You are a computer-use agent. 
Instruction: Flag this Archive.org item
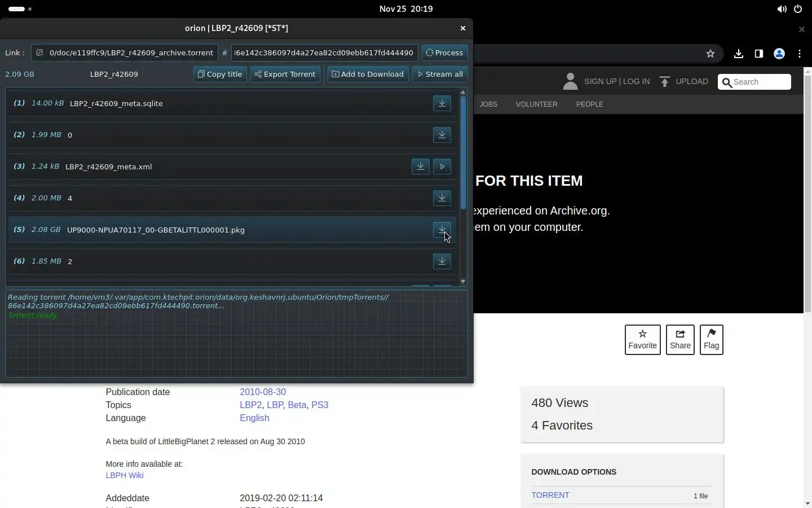(x=711, y=340)
